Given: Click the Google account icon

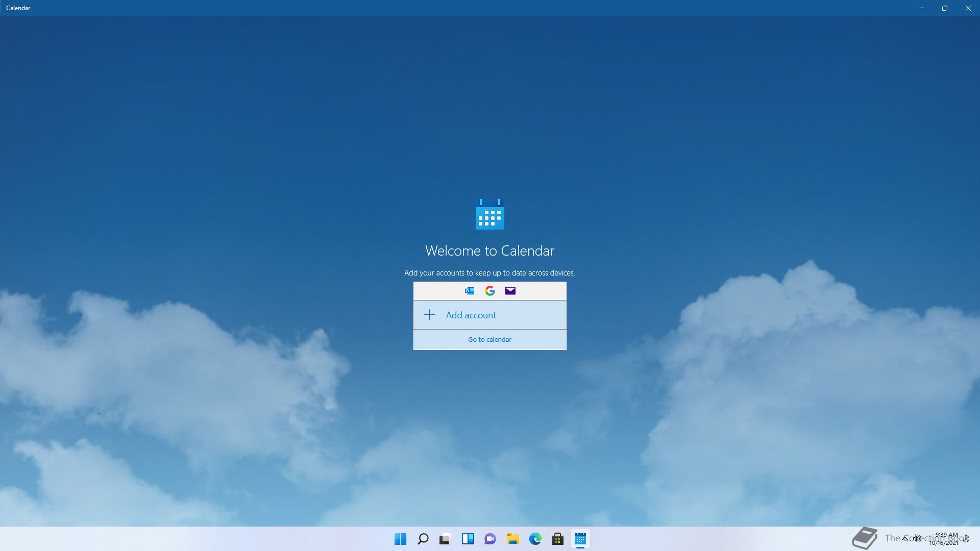Looking at the screenshot, I should pos(490,291).
